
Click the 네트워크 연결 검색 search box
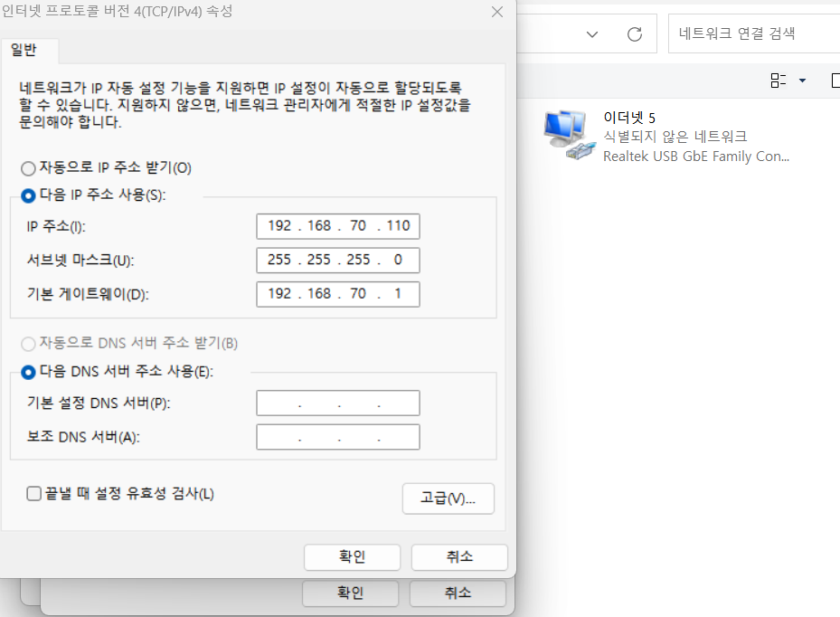(754, 33)
